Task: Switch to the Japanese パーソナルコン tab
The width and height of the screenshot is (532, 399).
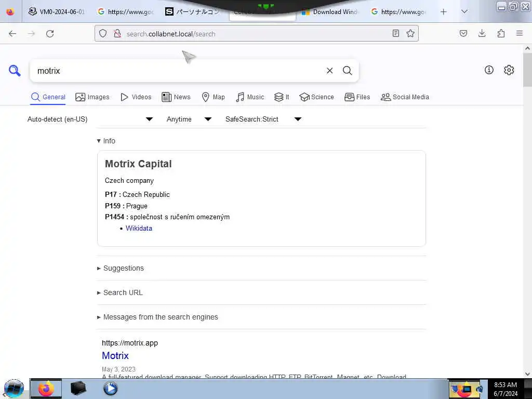Action: [x=193, y=11]
